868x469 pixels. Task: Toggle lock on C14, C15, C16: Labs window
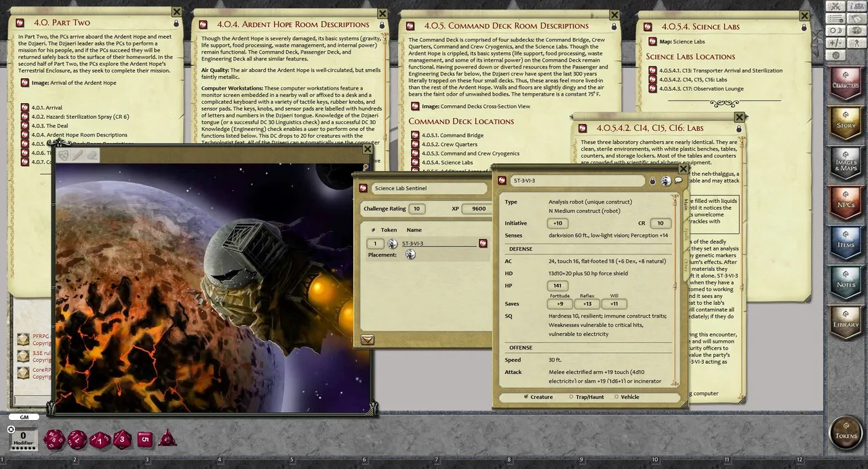[x=739, y=128]
